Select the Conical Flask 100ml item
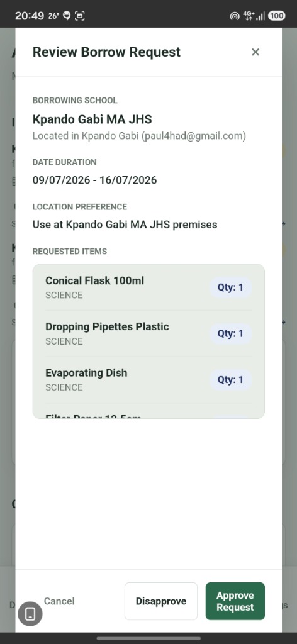Image resolution: width=297 pixels, height=644 pixels. (148, 287)
